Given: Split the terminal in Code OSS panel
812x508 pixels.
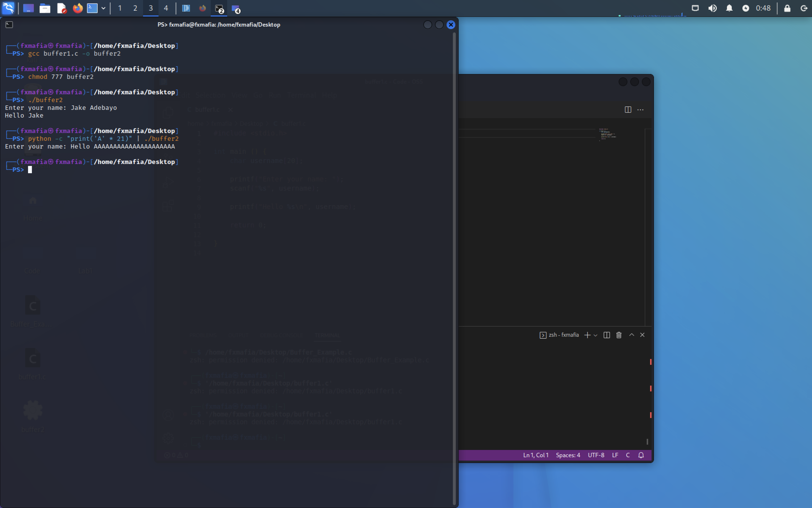Looking at the screenshot, I should pyautogui.click(x=607, y=335).
